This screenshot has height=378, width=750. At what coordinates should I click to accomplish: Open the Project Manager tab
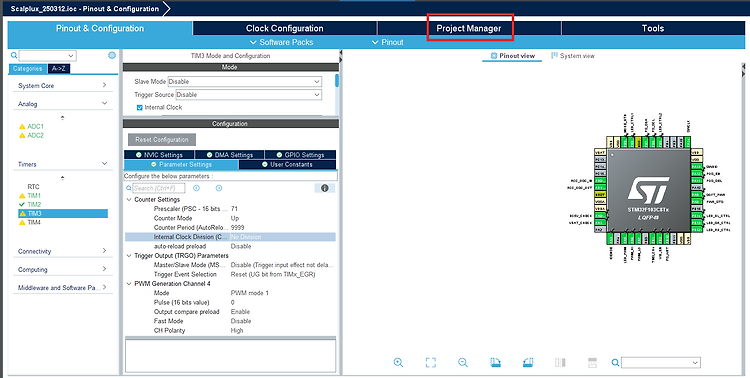pyautogui.click(x=469, y=28)
